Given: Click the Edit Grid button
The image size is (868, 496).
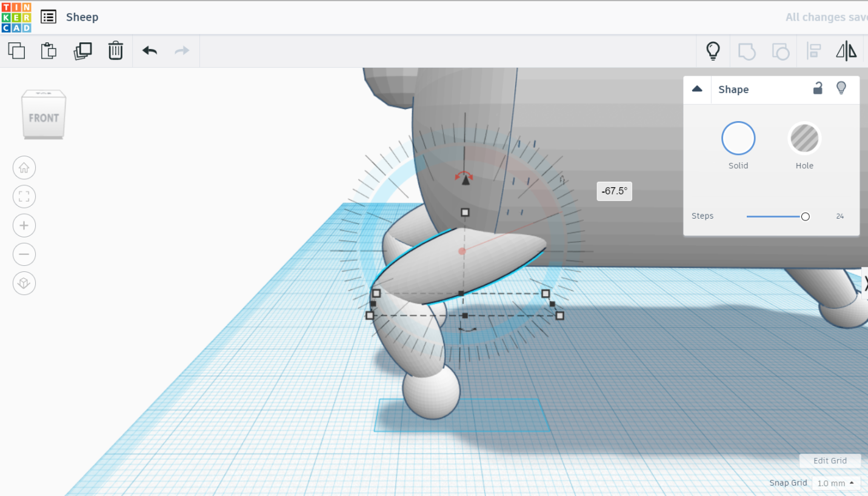Looking at the screenshot, I should click(830, 461).
